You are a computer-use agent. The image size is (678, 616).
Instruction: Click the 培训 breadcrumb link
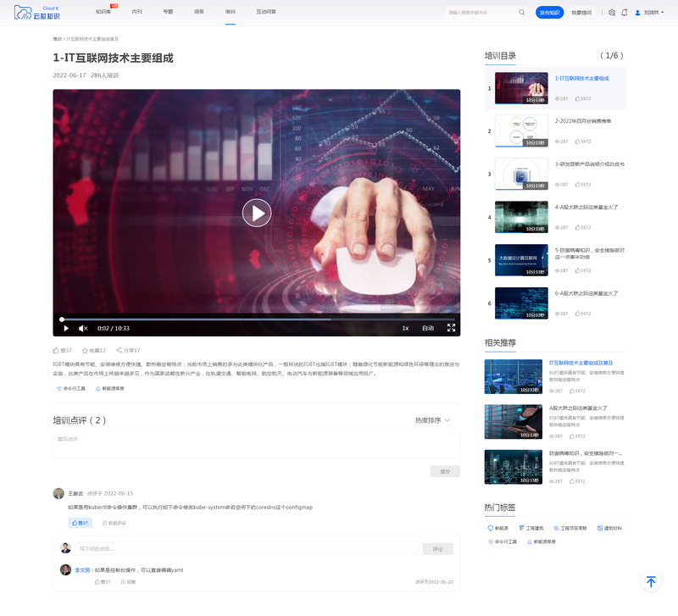coord(57,39)
